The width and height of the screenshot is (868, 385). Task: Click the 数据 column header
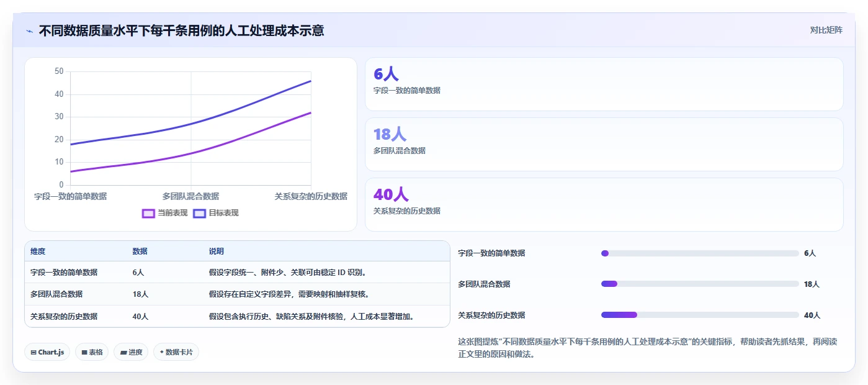140,251
